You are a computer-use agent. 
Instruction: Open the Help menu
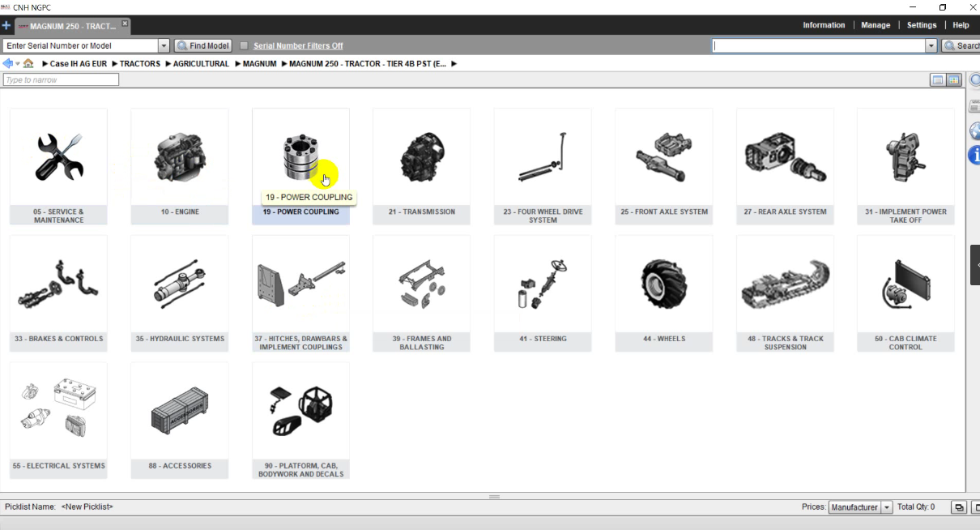pyautogui.click(x=961, y=25)
